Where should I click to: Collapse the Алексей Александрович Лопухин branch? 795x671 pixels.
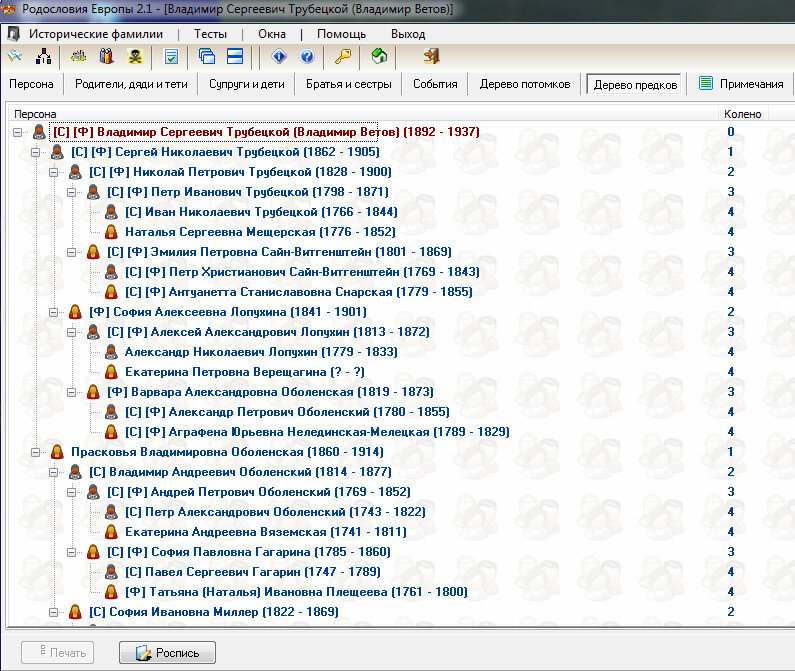[71, 332]
